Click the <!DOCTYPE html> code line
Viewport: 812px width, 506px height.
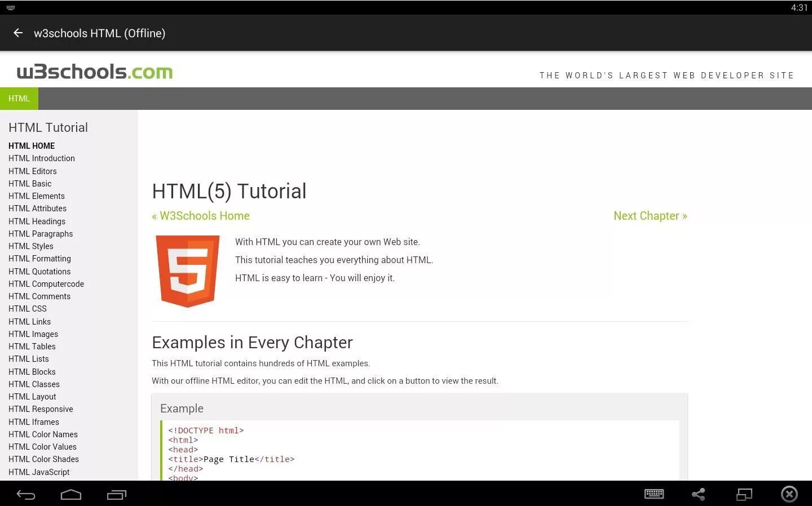206,430
